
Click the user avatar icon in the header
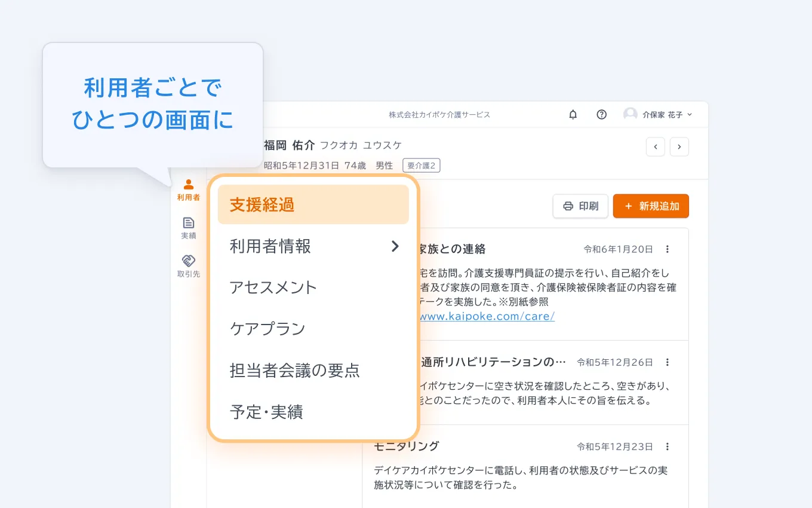coord(630,114)
